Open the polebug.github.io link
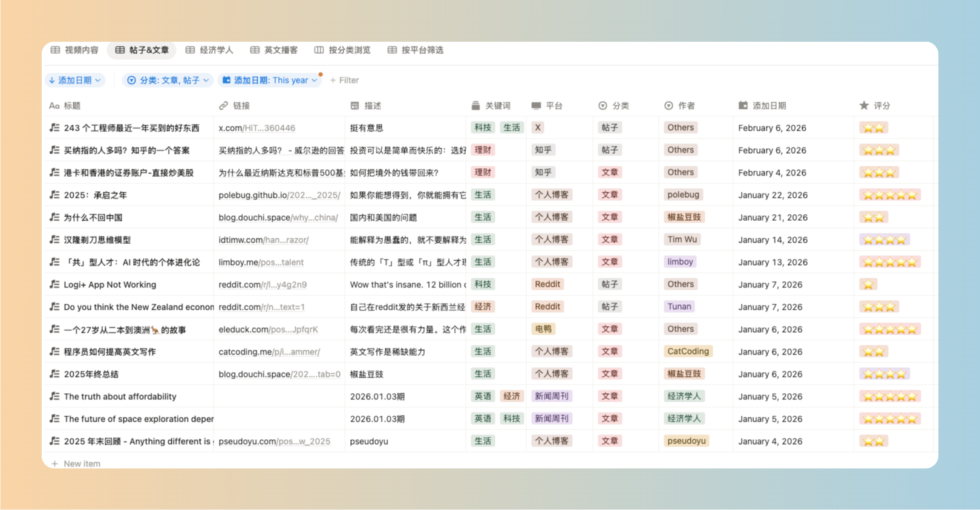 (x=279, y=195)
